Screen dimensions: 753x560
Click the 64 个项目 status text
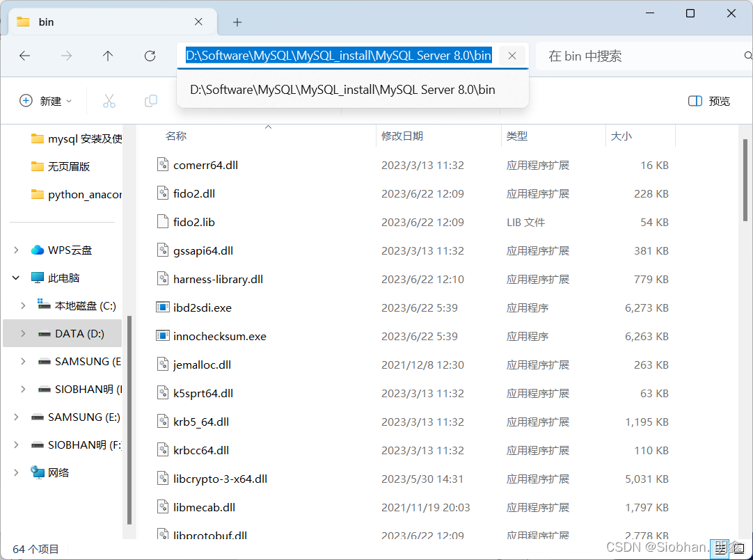click(x=35, y=549)
